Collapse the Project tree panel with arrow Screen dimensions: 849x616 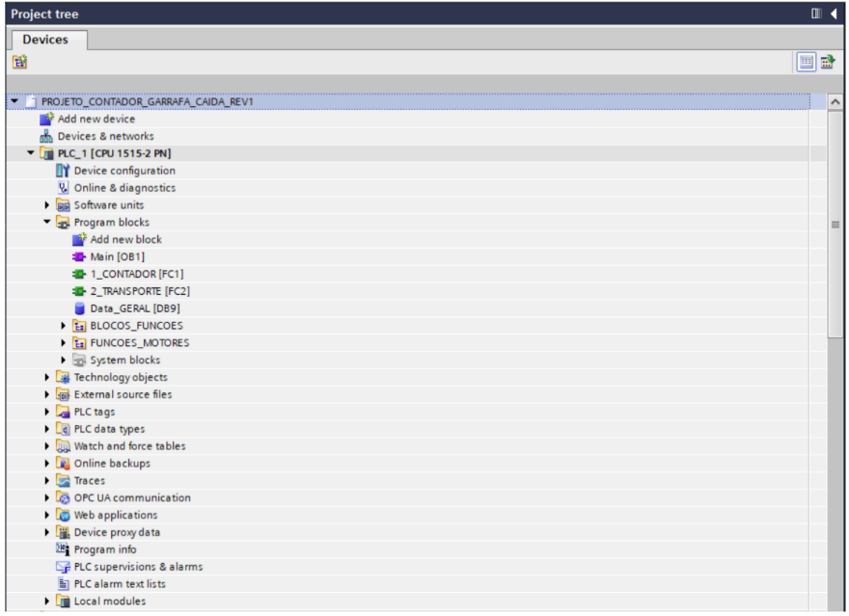[835, 13]
